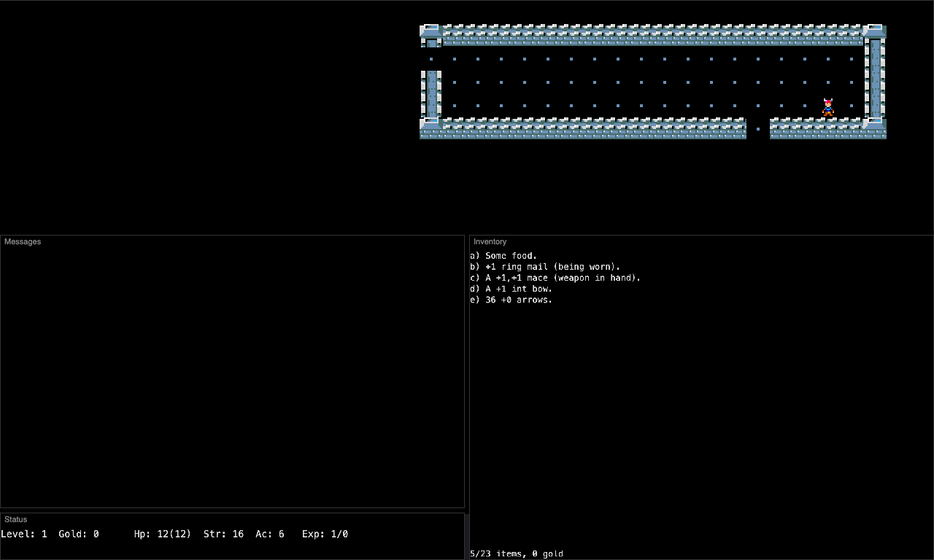Click the player character sprite in the room
Image resolution: width=934 pixels, height=560 pixels.
tap(828, 108)
